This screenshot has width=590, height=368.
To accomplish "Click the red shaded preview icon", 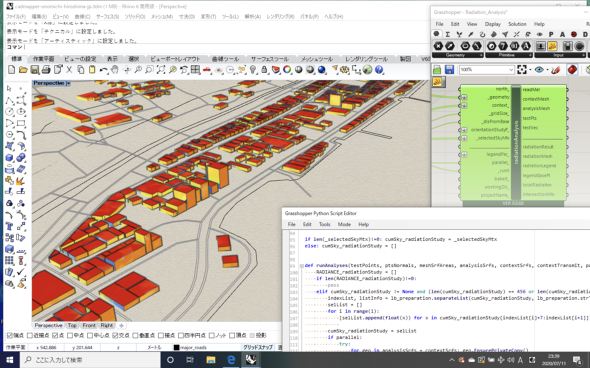I will click(572, 70).
